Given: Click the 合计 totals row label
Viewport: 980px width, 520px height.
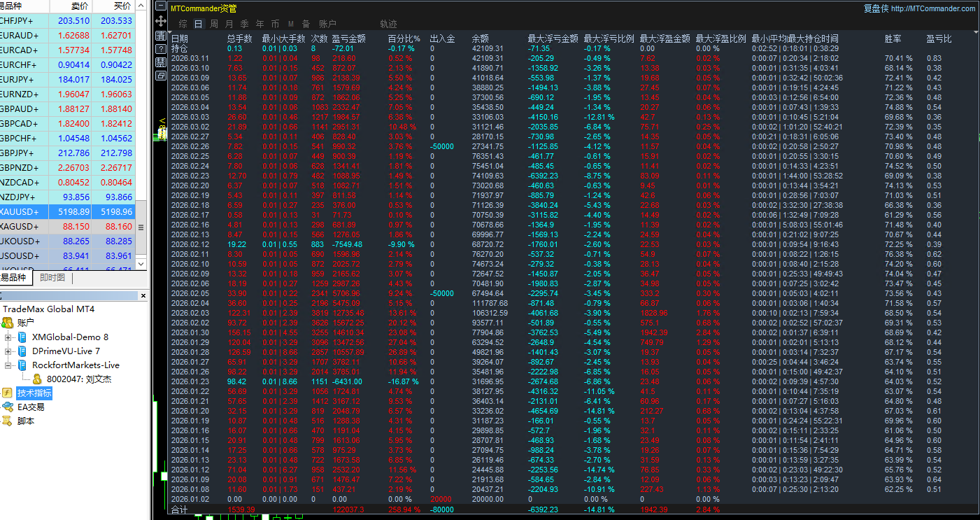Looking at the screenshot, I should (x=180, y=510).
